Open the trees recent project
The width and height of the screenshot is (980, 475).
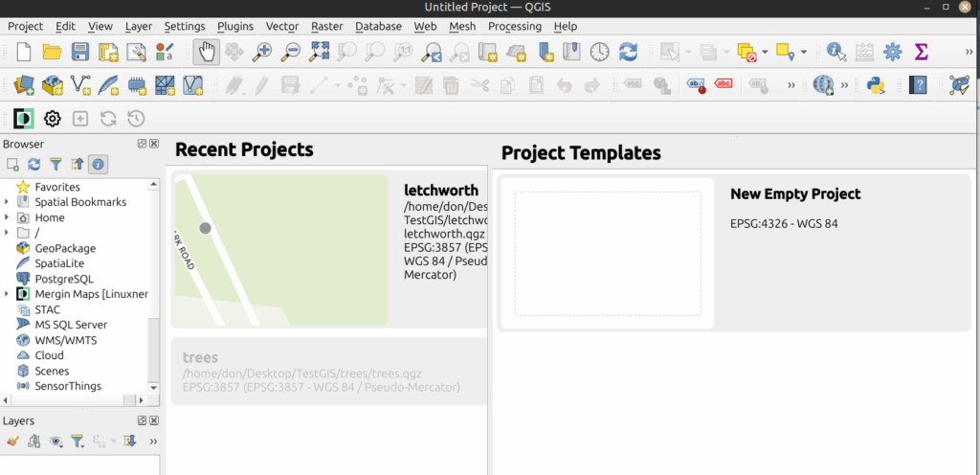pos(329,372)
